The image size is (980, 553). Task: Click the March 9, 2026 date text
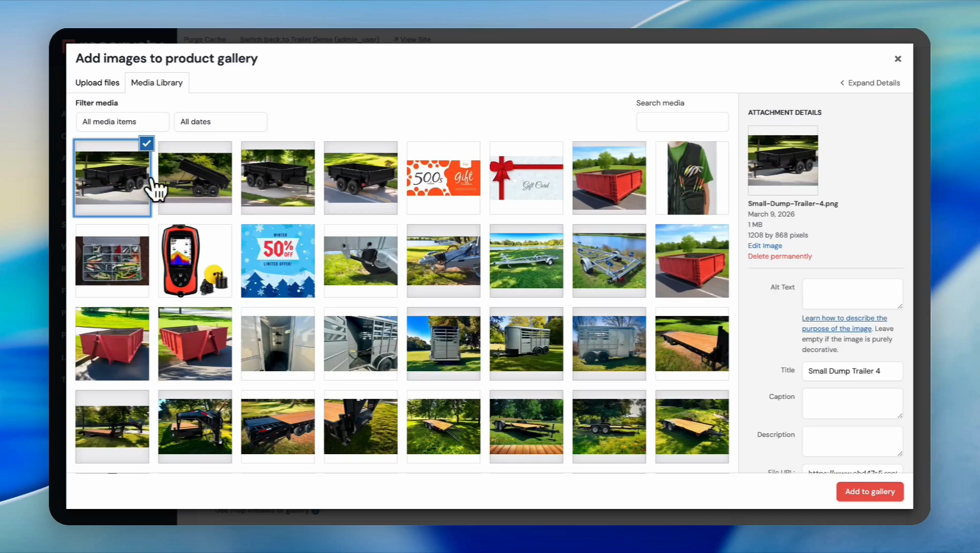click(x=771, y=214)
